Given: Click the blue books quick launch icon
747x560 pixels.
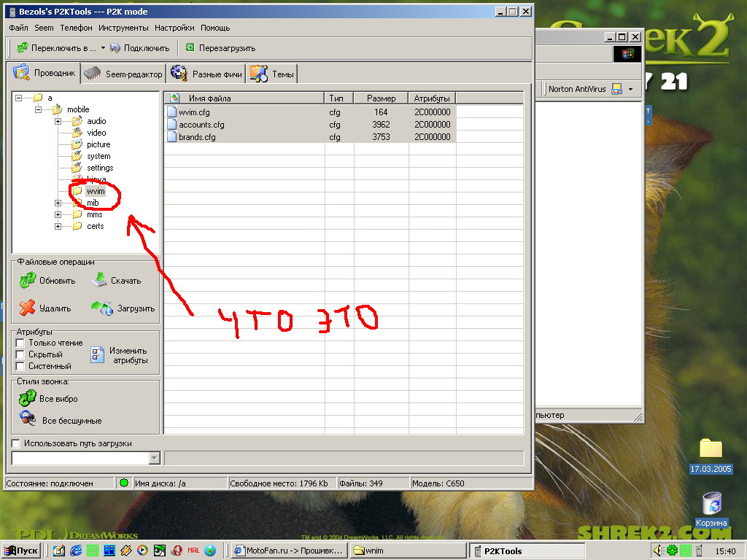Looking at the screenshot, I should point(109,551).
